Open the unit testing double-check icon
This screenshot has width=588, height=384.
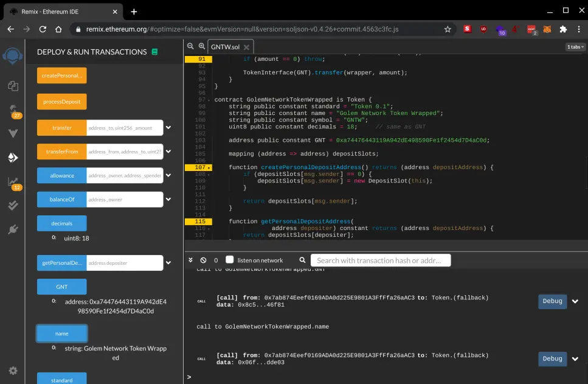pos(13,205)
